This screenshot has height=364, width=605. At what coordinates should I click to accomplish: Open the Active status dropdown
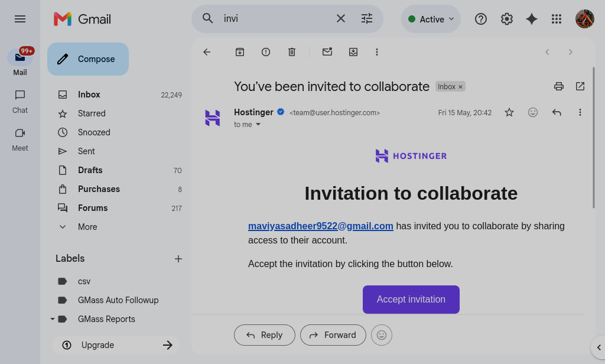click(431, 19)
